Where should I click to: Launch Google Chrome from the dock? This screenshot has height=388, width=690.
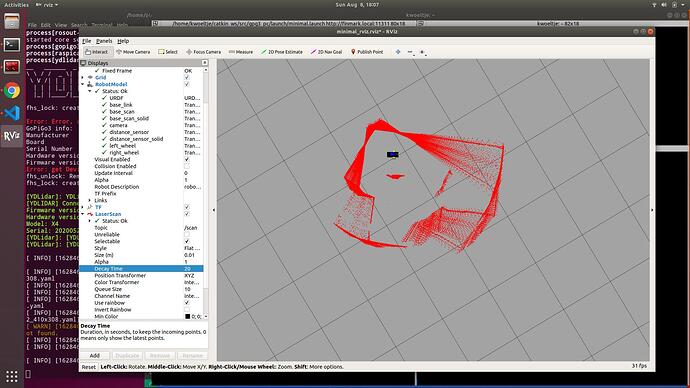point(12,91)
